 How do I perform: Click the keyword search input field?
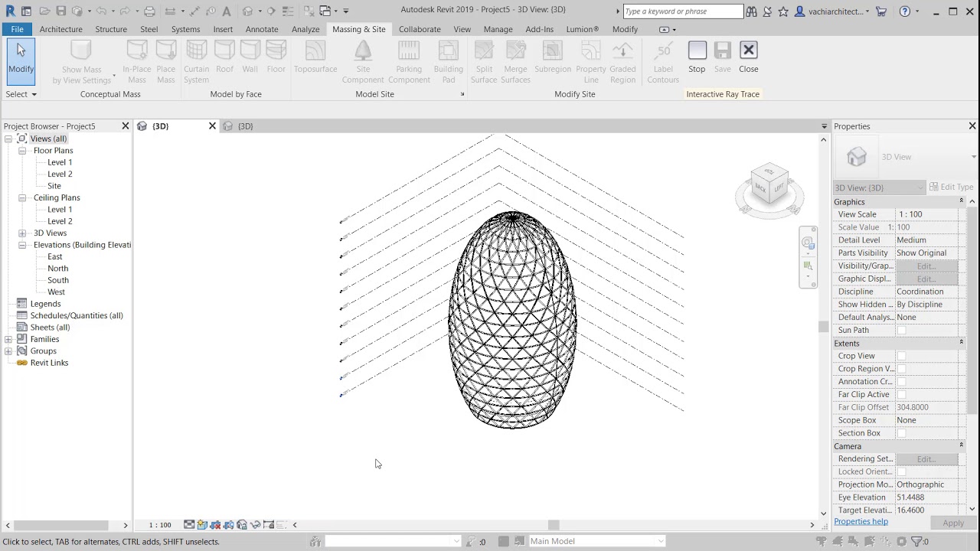683,11
